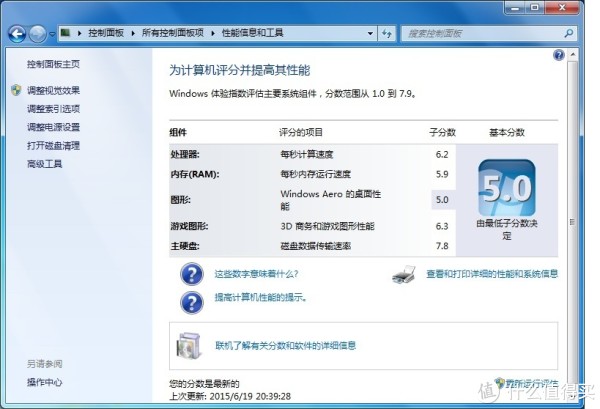Close the Control Panel window

562,7
